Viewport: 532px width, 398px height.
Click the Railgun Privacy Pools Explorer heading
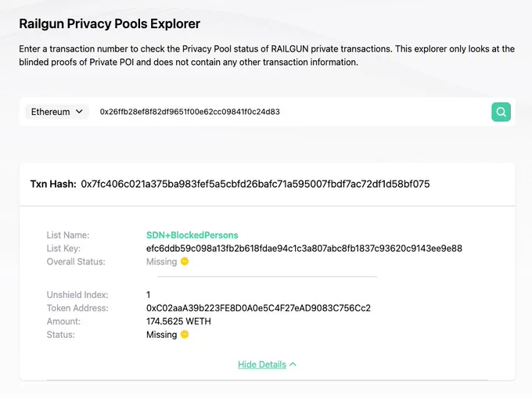[x=110, y=23]
